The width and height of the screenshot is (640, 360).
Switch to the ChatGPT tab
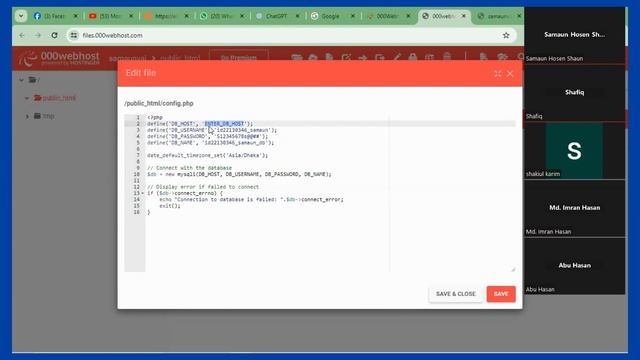click(x=277, y=16)
